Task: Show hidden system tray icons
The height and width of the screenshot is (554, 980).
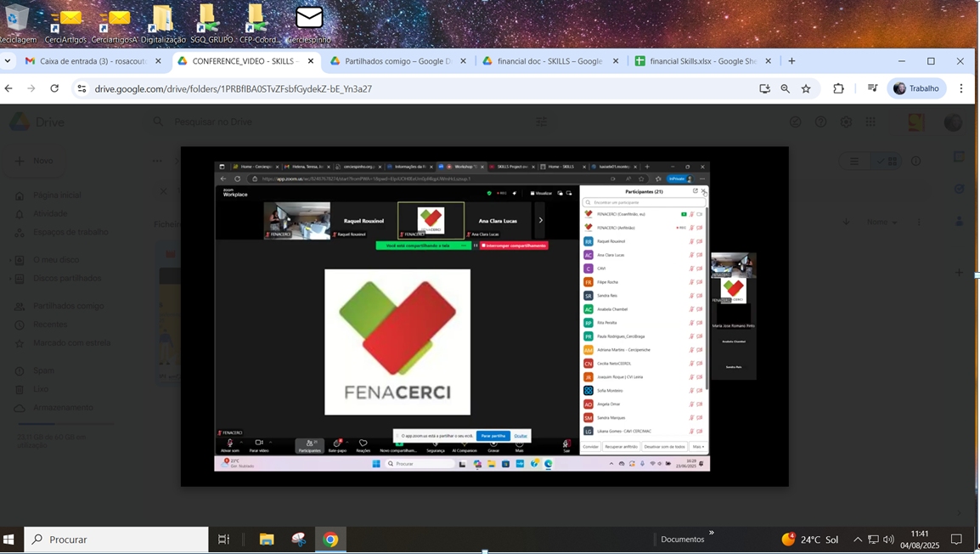Action: [x=857, y=540]
